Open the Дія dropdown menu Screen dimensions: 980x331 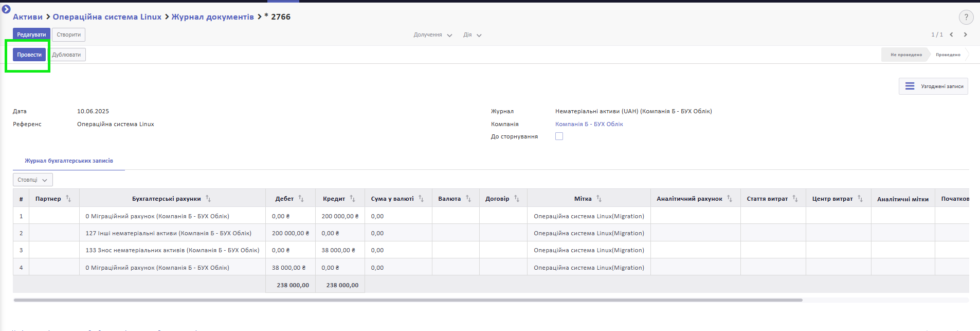click(x=473, y=35)
